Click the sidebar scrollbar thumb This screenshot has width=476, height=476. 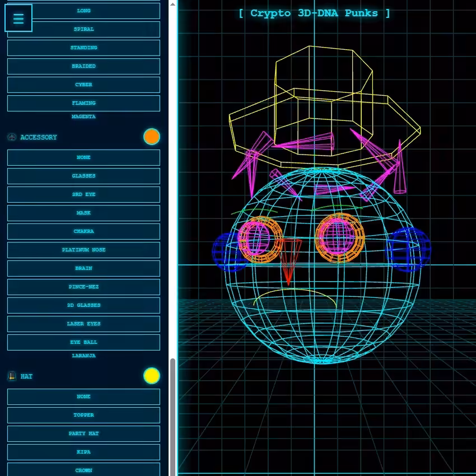tap(172, 417)
